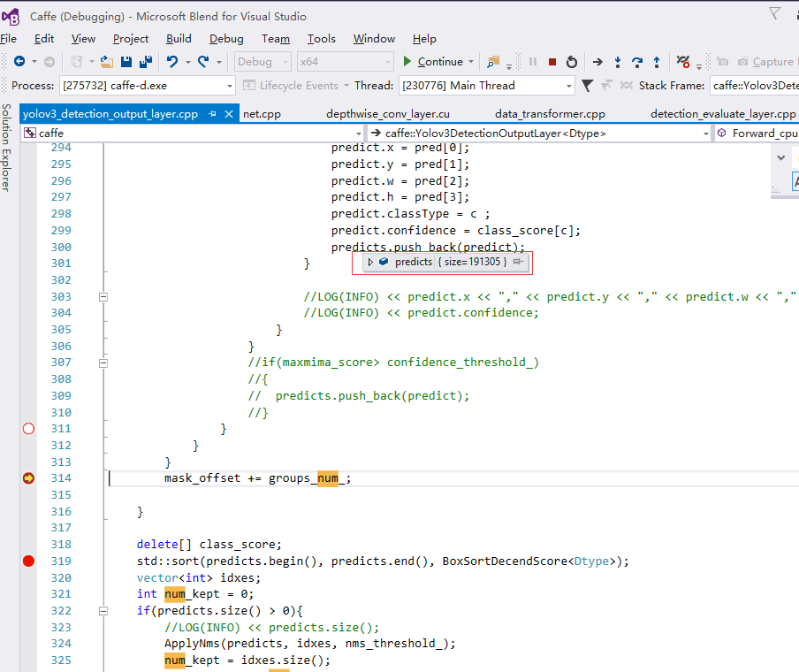Viewport: 799px width, 672px height.
Task: Open the View menu
Action: (x=83, y=39)
